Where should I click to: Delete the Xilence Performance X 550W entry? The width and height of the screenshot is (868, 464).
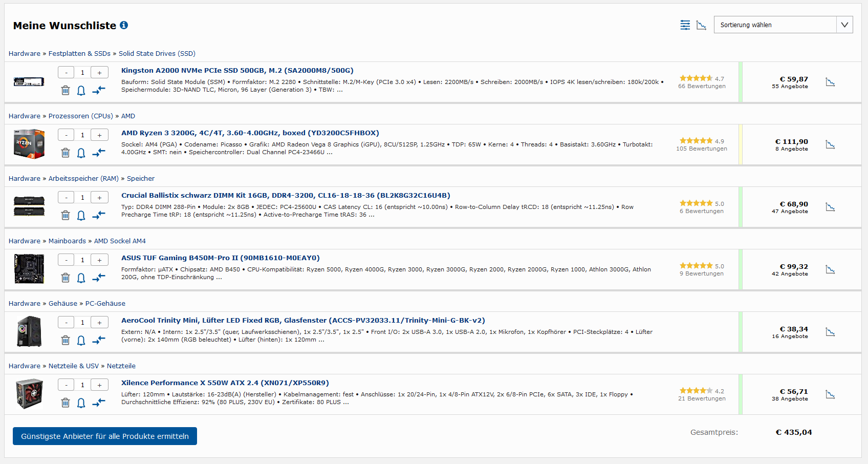click(66, 403)
